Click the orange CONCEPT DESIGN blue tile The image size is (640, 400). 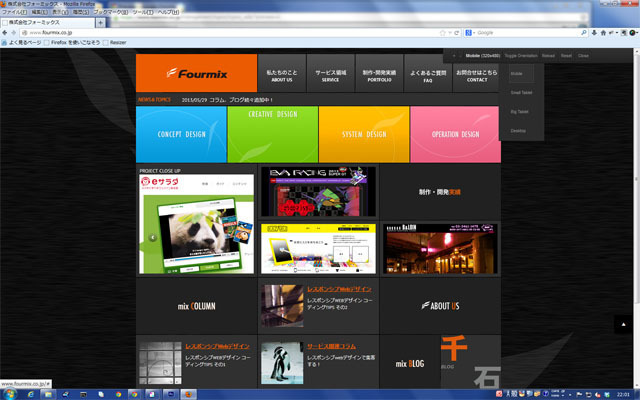pyautogui.click(x=181, y=134)
